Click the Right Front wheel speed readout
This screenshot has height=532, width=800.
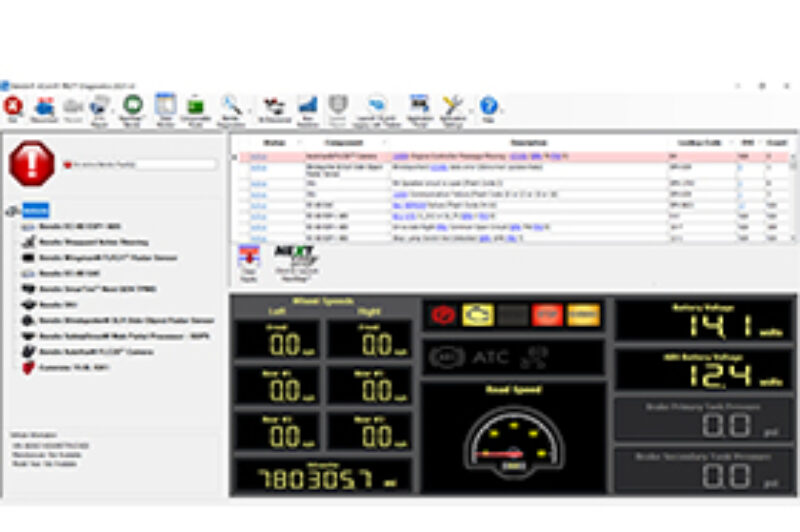click(369, 340)
